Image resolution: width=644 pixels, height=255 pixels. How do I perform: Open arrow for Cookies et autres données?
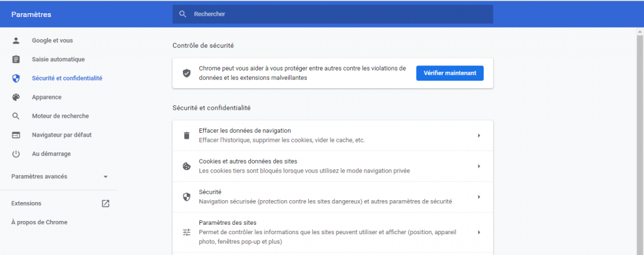pyautogui.click(x=479, y=166)
